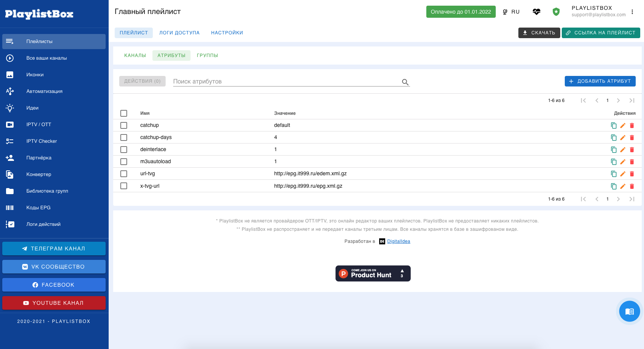Open the Телеграм канал button
The image size is (644, 349).
pos(54,249)
